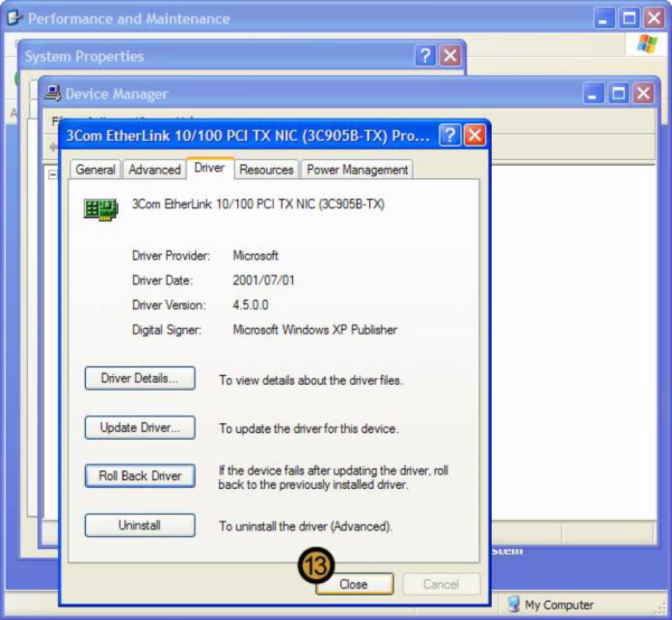
Task: Open the Advanced tab
Action: click(x=155, y=170)
